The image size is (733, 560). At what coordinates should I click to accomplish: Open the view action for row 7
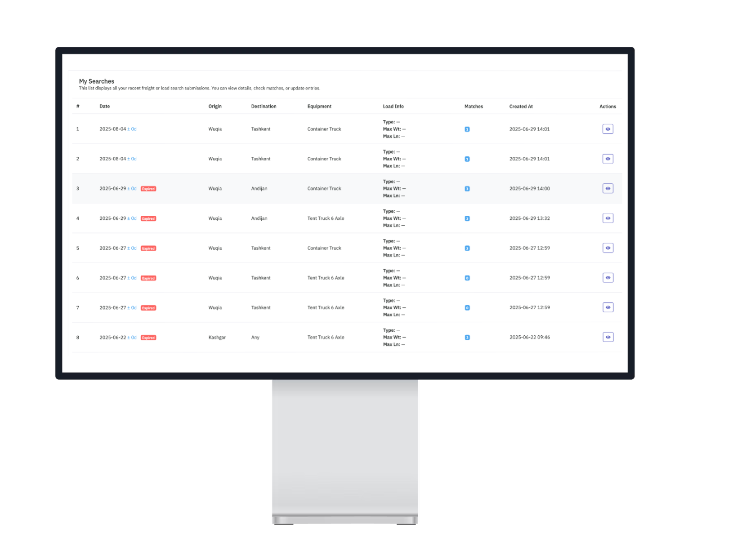608,307
